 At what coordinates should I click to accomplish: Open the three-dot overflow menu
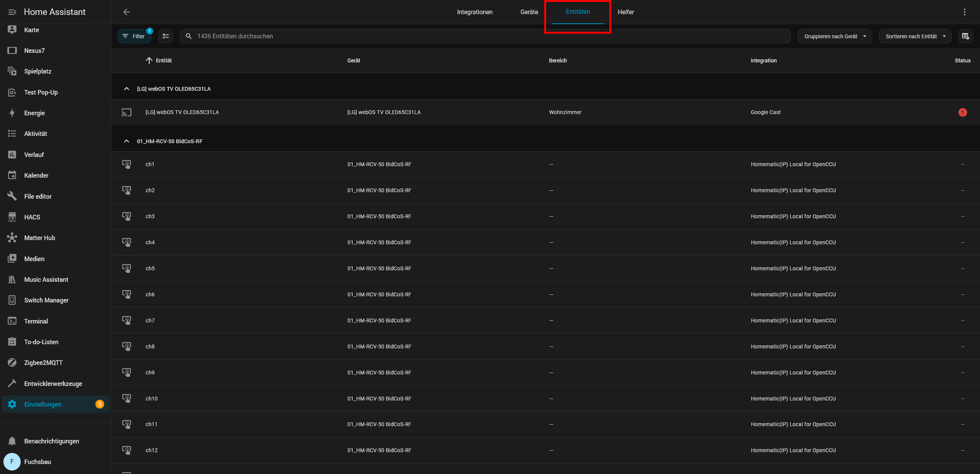964,12
